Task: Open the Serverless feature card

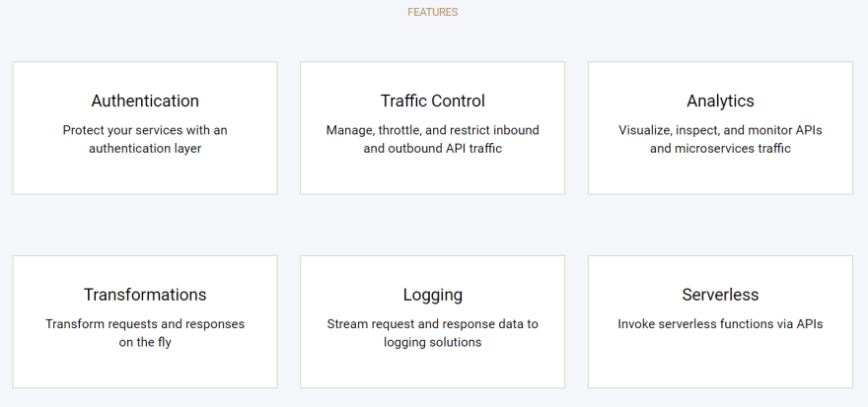Action: point(720,321)
